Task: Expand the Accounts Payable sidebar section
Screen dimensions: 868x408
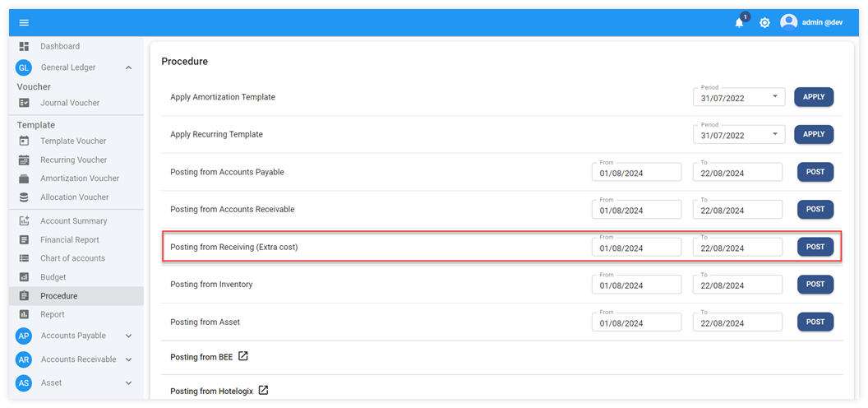Action: pos(128,336)
